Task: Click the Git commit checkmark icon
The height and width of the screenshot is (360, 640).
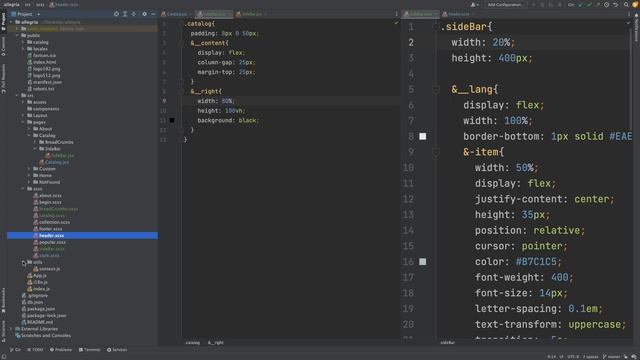Action: (x=589, y=4)
